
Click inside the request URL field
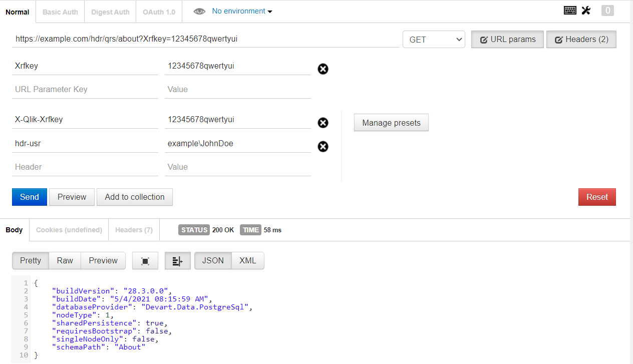click(200, 39)
